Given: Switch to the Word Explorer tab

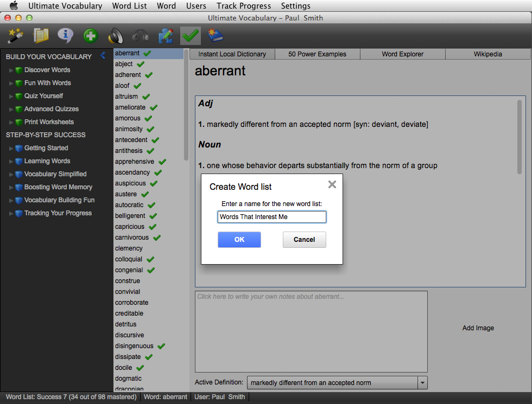Looking at the screenshot, I should pyautogui.click(x=402, y=54).
